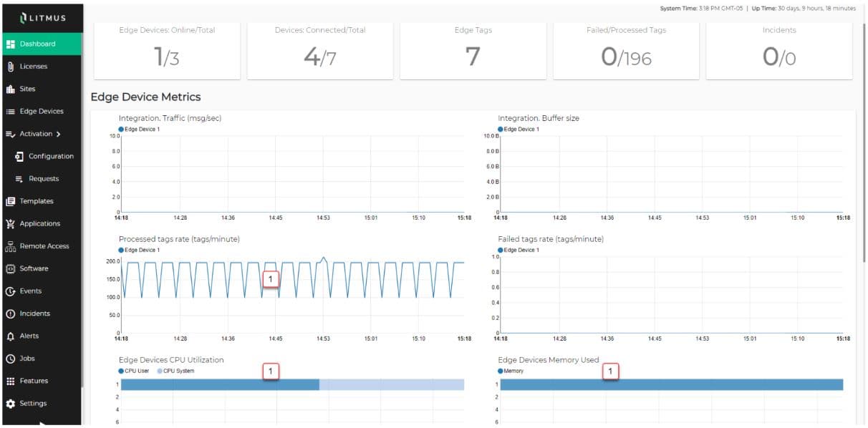Viewport: 868px width, 428px height.
Task: Collapse the Activation menu chevron
Action: point(58,134)
